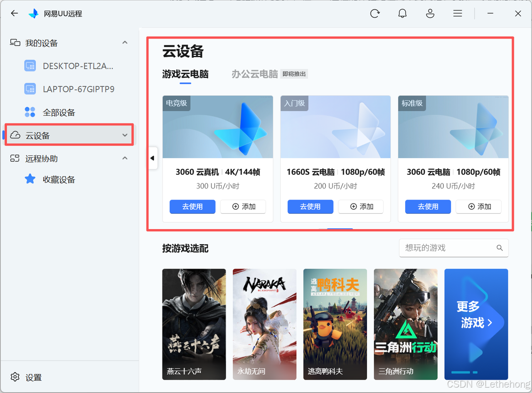
Task: Click the magnifier search icon
Action: pos(500,248)
